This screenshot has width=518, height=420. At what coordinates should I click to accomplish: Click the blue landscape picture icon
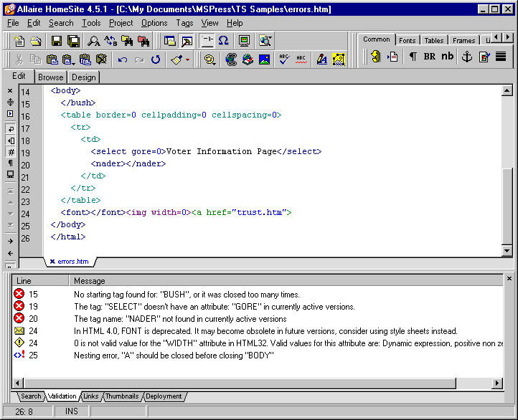(264, 59)
